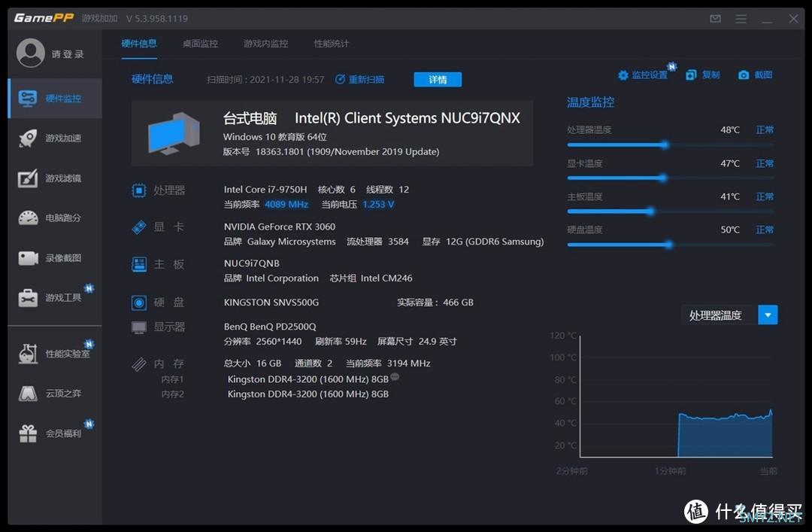The width and height of the screenshot is (812, 532).
Task: Click the BenQ BenQ PD2500Q monitor name
Action: 270,327
